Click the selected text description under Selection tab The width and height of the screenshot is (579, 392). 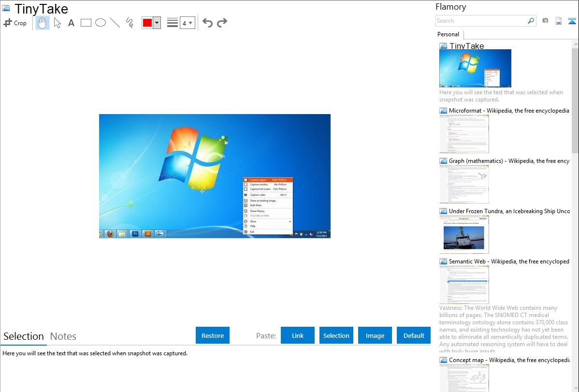(95, 353)
